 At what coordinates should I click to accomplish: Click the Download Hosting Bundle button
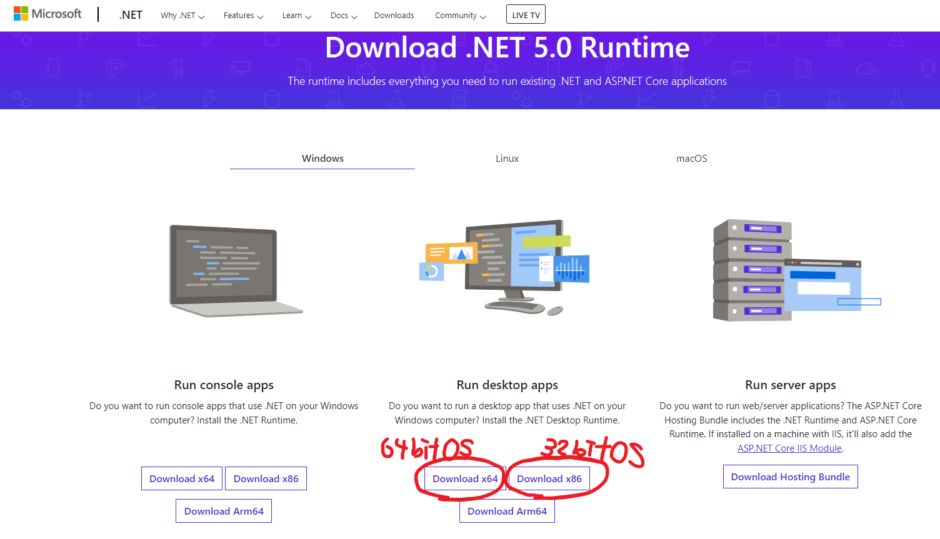pyautogui.click(x=790, y=477)
